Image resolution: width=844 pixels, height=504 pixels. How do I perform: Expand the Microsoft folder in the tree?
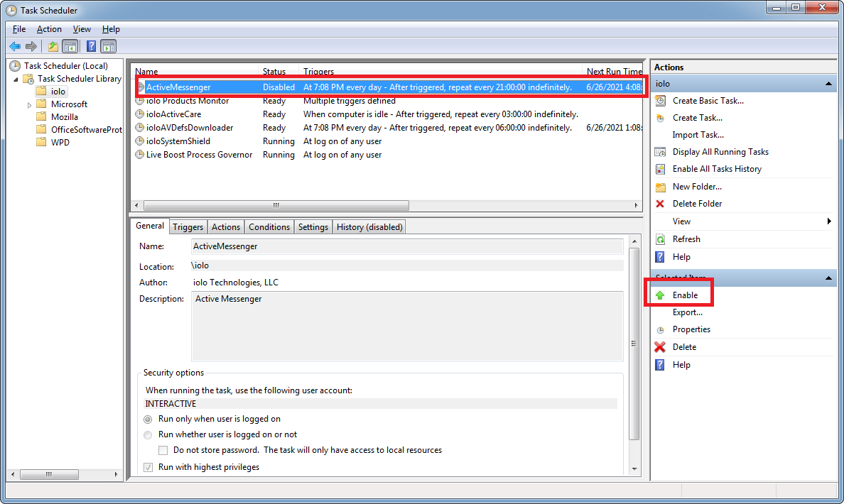[30, 104]
